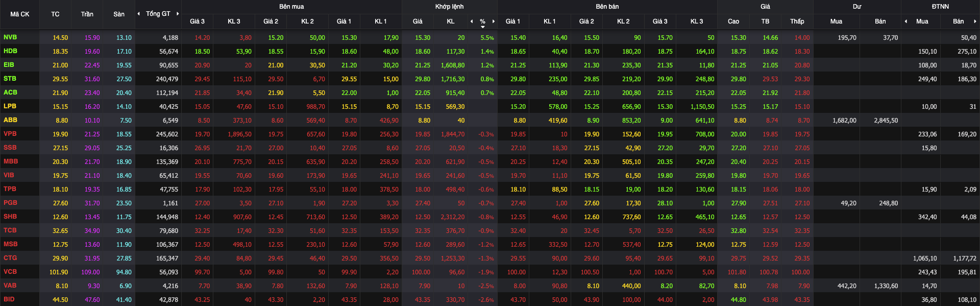Click KL 3 header under Bên bán
980x306 pixels.
tap(697, 21)
